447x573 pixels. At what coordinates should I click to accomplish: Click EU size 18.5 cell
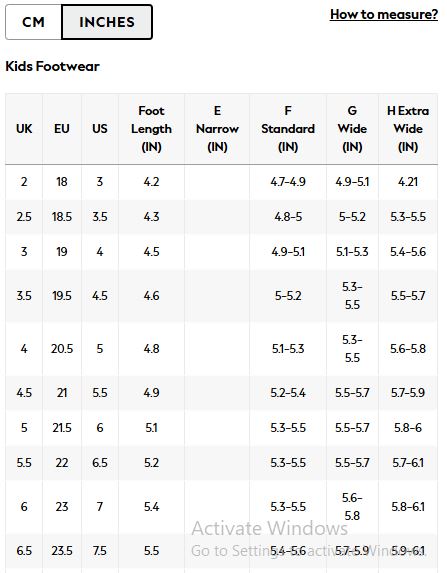coord(62,217)
